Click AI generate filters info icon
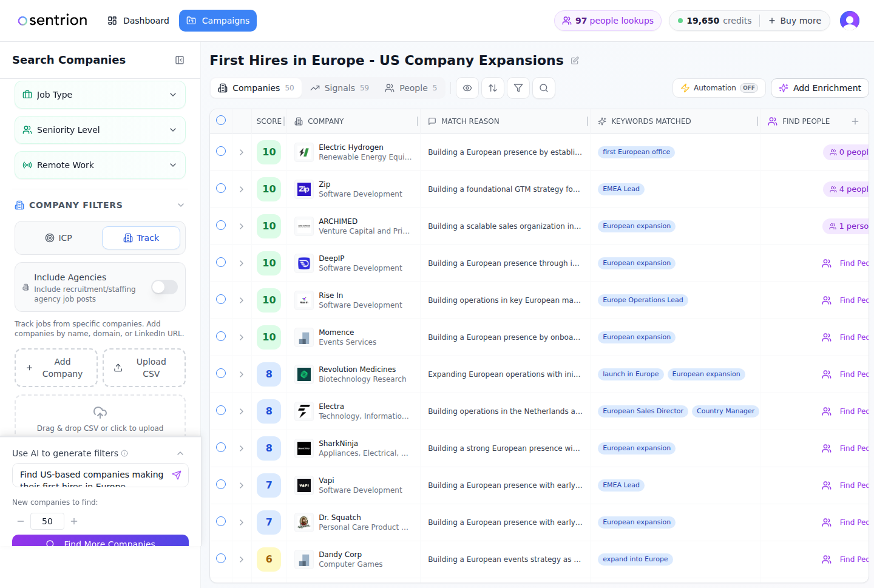The width and height of the screenshot is (874, 588). 124,453
